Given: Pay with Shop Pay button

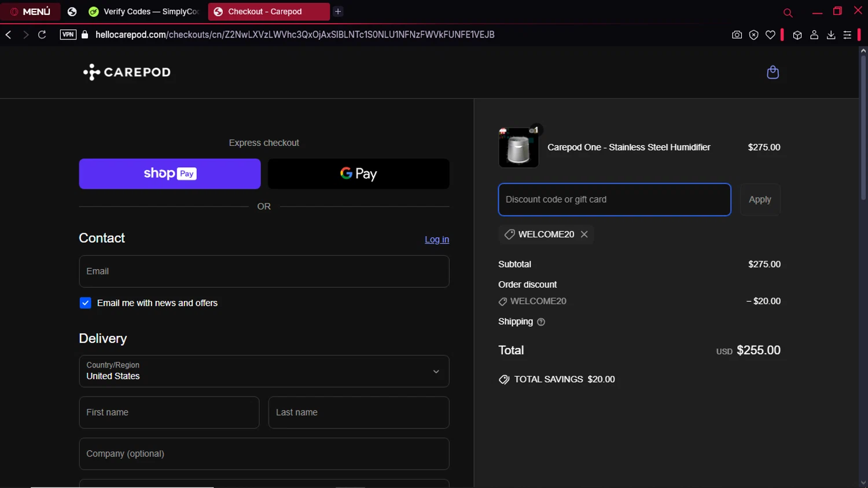Looking at the screenshot, I should (x=170, y=174).
